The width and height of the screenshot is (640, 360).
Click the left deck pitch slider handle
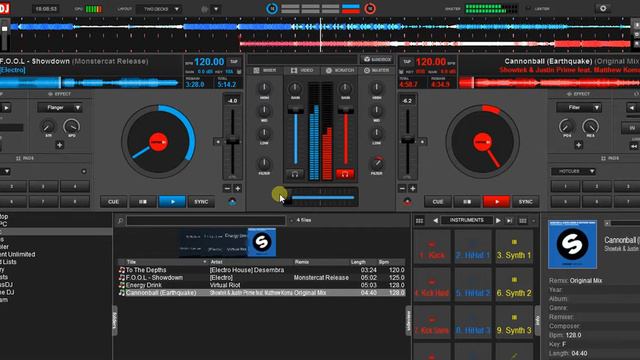pos(232,141)
